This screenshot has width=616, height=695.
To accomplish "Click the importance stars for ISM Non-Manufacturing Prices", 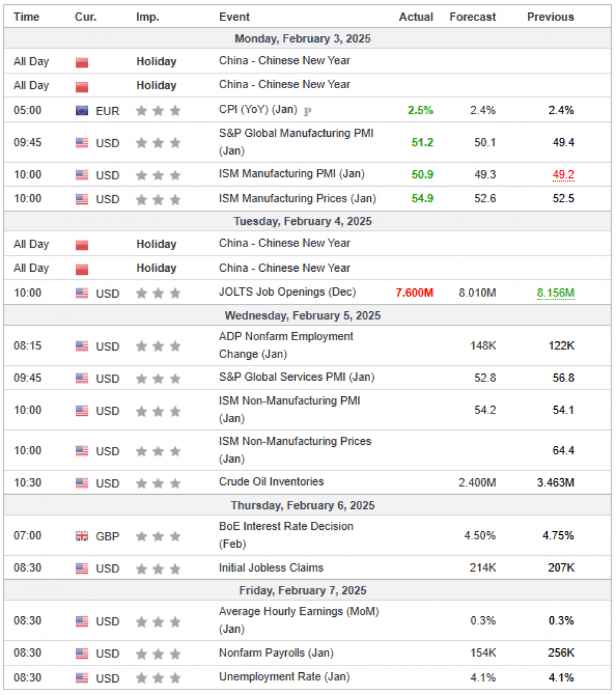I will point(158,451).
